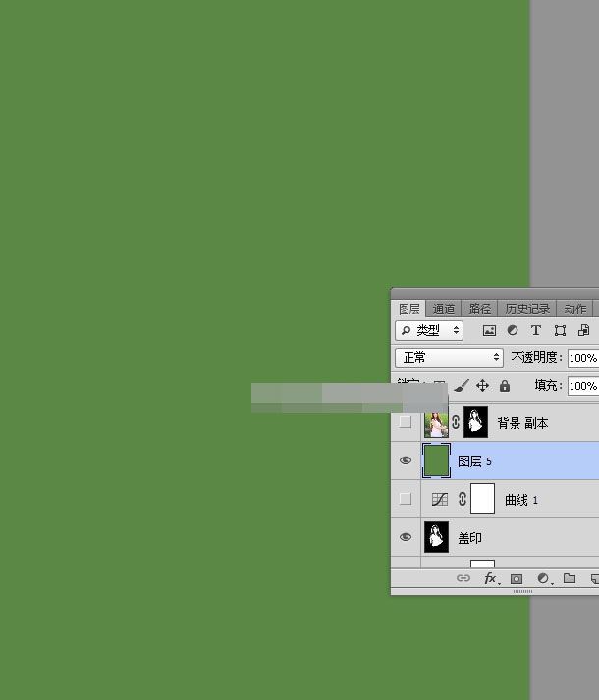Click the 不透明度 opacity value field
The image size is (599, 700).
point(583,358)
